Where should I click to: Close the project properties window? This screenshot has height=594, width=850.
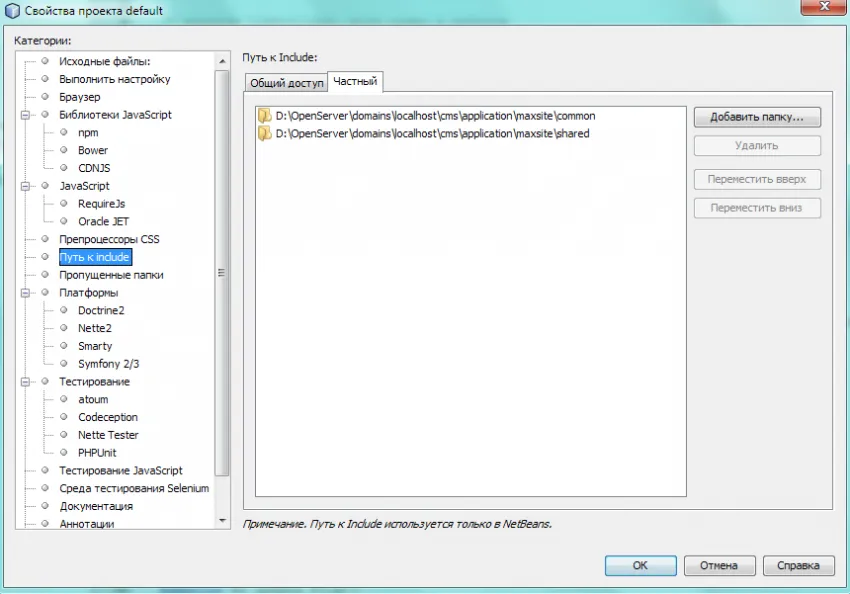(x=826, y=8)
